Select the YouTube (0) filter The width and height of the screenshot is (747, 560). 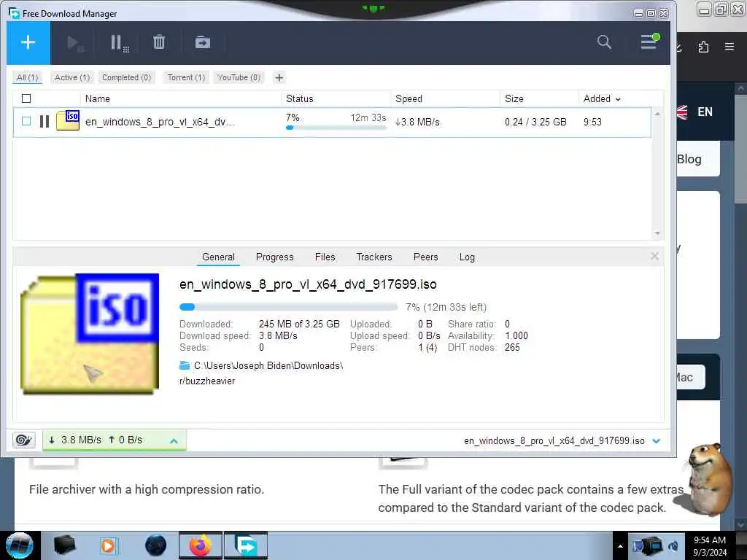tap(239, 77)
